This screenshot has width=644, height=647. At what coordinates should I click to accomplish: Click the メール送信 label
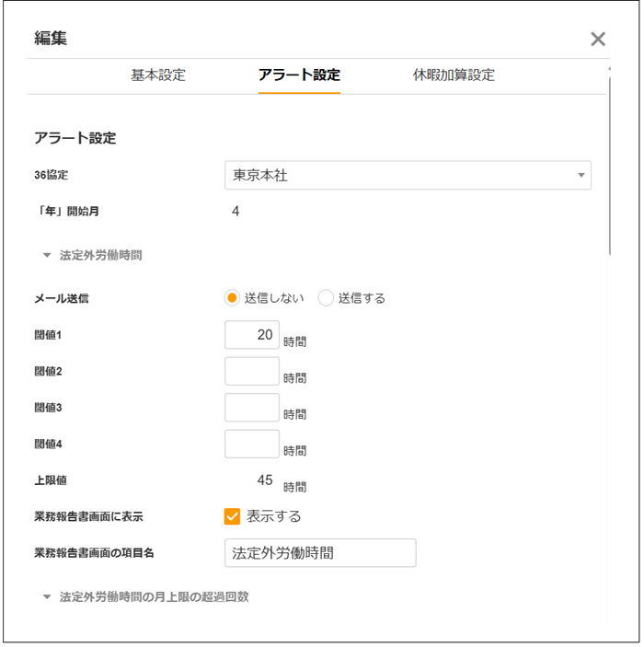61,298
